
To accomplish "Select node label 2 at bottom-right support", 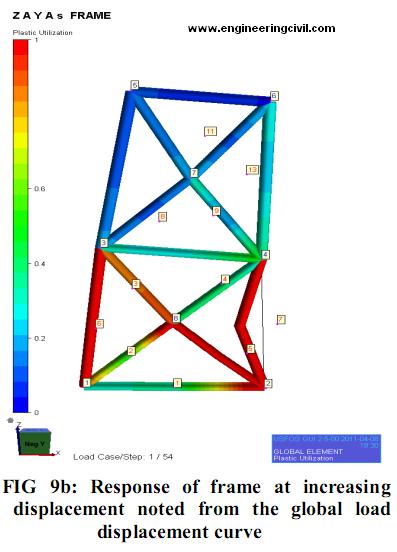I will (x=268, y=383).
